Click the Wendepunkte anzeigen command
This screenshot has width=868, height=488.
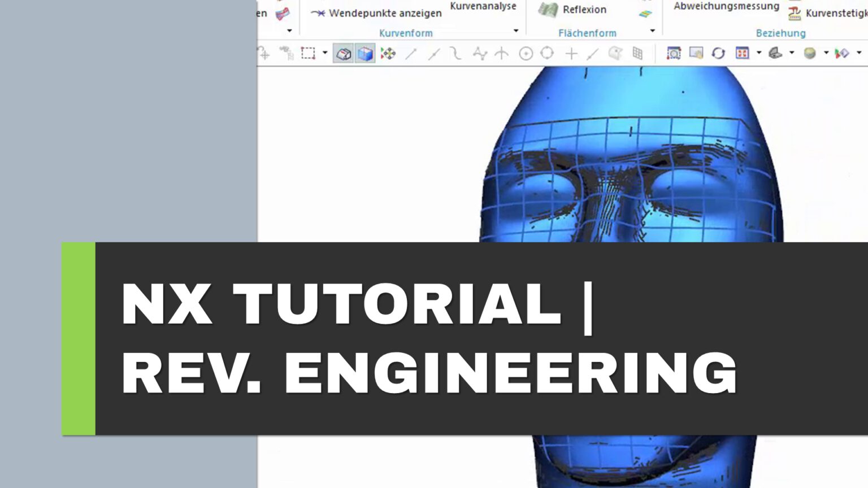point(376,12)
